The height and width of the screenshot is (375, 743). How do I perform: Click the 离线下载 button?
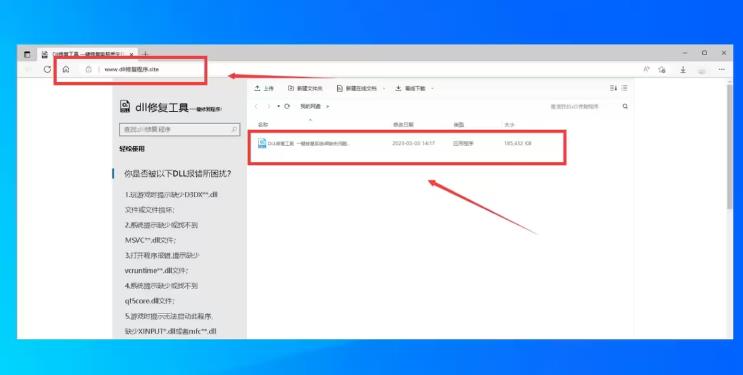410,88
